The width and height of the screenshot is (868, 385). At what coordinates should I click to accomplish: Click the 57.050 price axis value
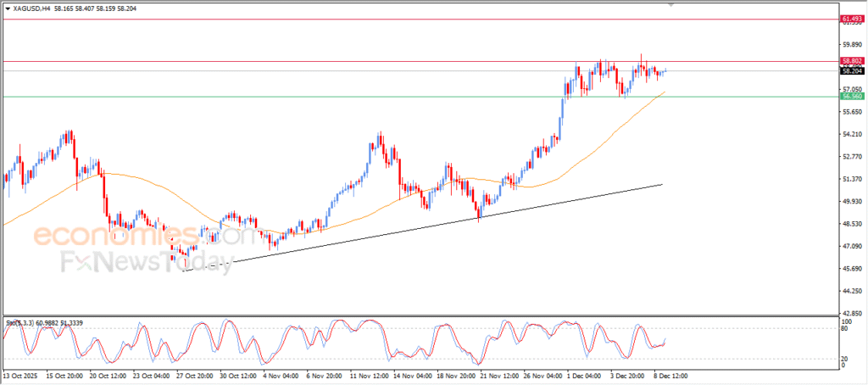853,89
